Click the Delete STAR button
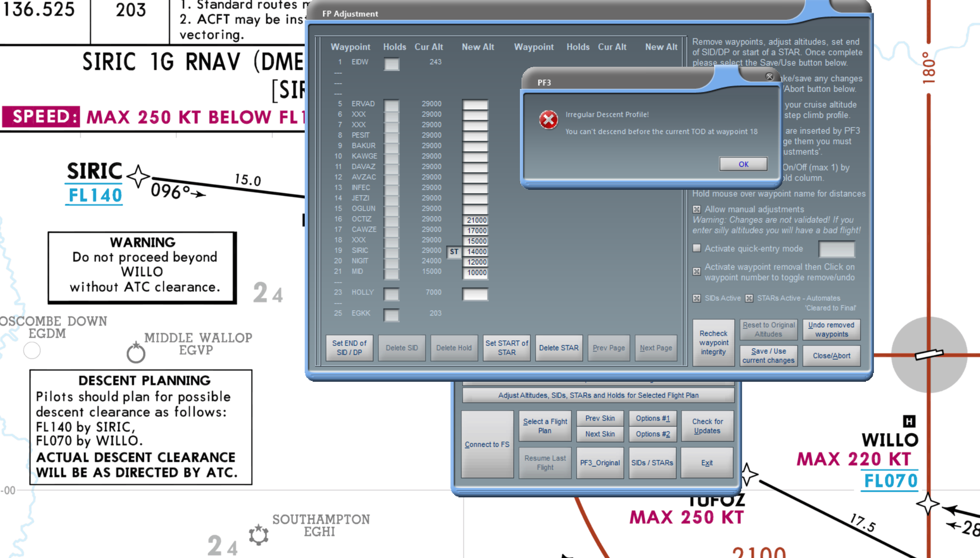 pyautogui.click(x=559, y=347)
